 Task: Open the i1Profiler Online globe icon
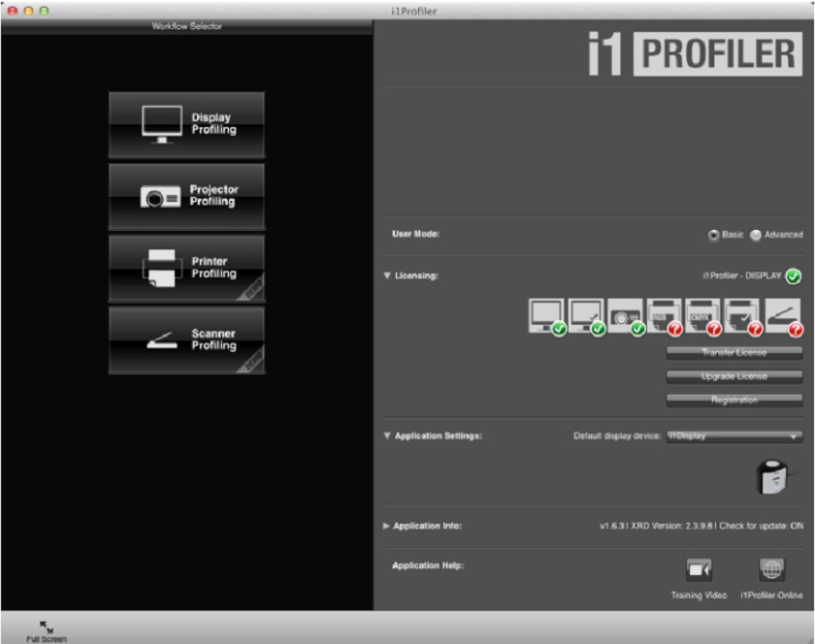tap(772, 570)
